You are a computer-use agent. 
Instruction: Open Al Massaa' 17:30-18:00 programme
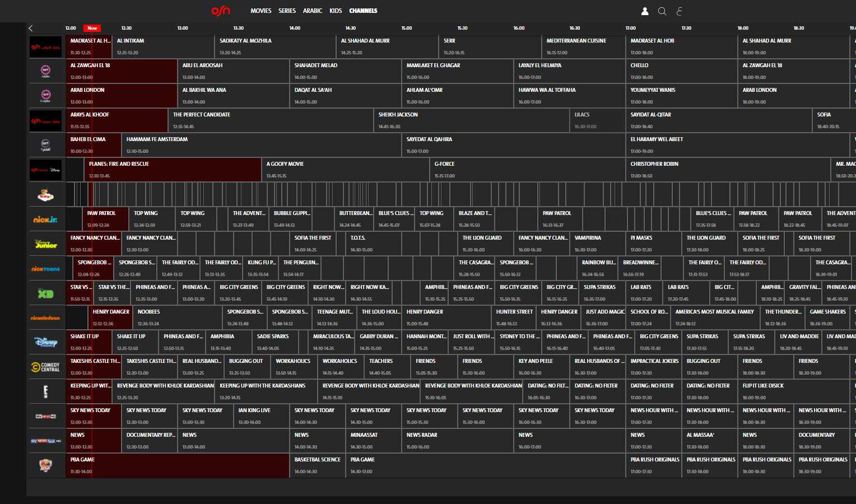point(710,441)
